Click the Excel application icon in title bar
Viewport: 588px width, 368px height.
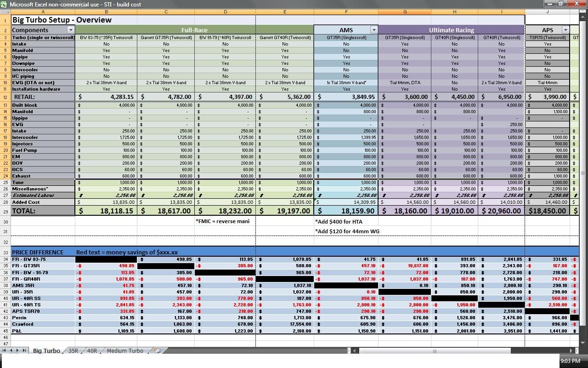4,4
